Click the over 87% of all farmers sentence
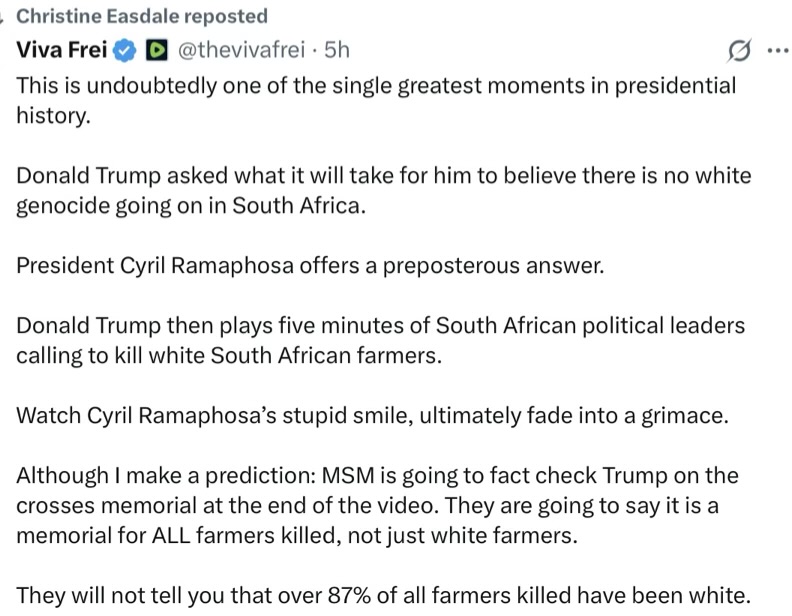This screenshot has height=616, width=792. (x=384, y=596)
